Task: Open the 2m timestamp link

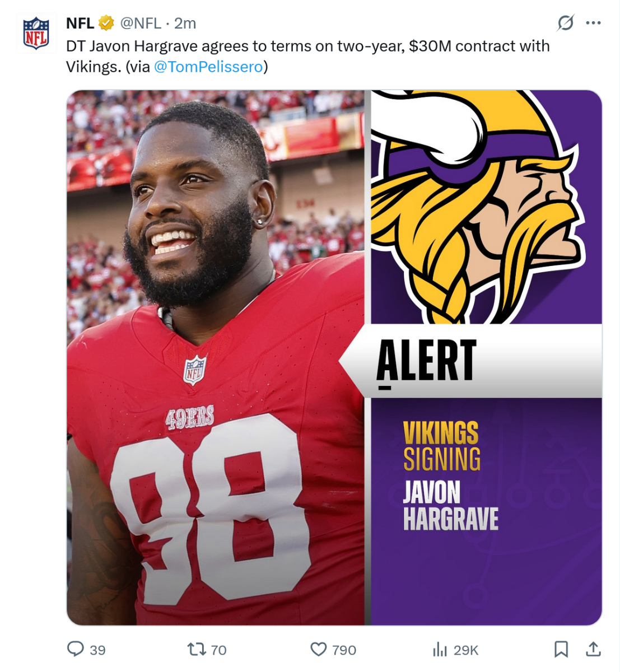Action: [185, 23]
